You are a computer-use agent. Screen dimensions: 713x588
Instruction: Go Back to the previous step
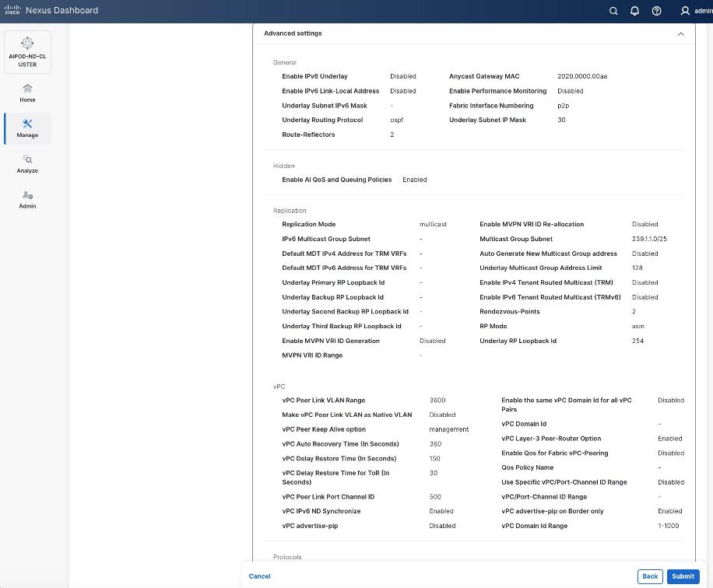[x=649, y=576]
